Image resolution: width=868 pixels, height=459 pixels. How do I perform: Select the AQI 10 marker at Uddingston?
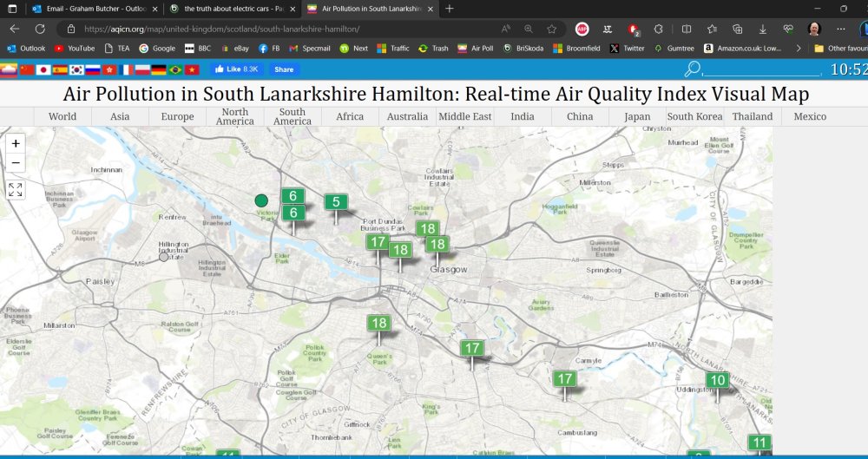click(718, 380)
